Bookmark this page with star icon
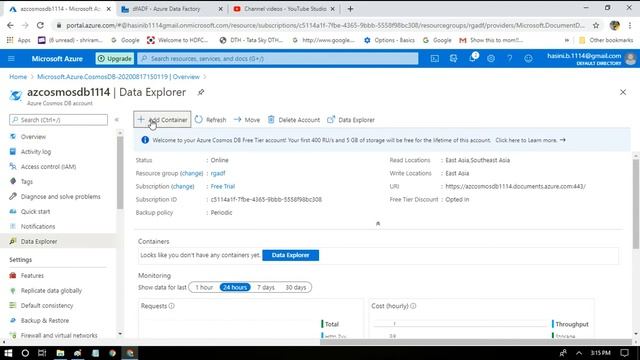The image size is (640, 360). click(596, 25)
